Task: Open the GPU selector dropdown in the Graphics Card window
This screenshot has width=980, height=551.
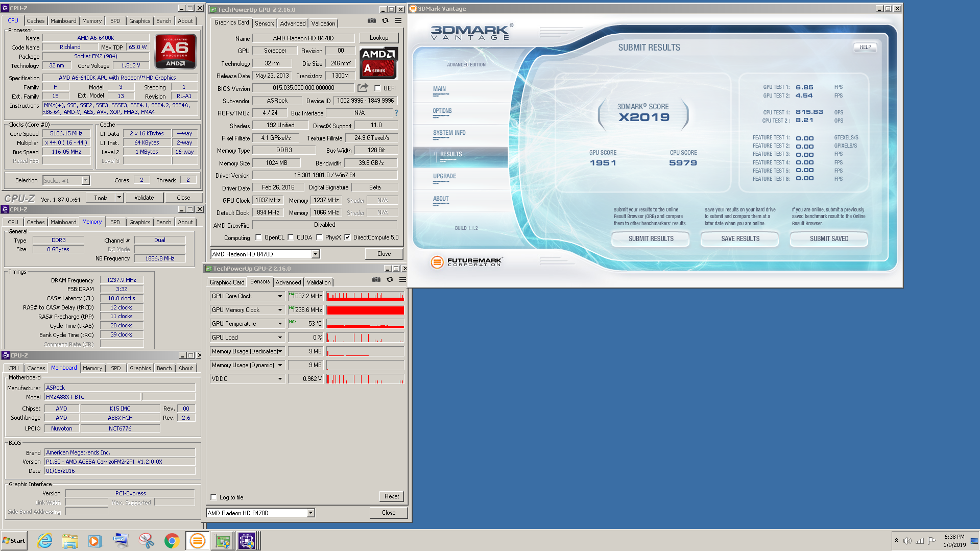Action: click(x=315, y=254)
